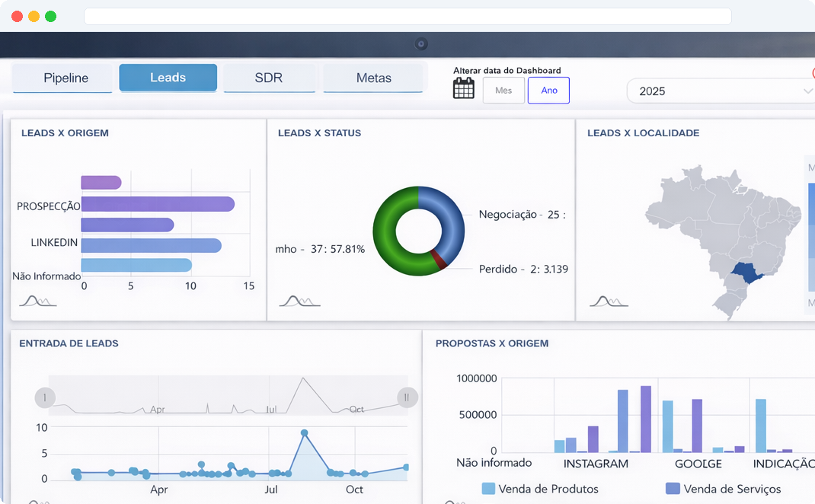Image resolution: width=815 pixels, height=504 pixels.
Task: Click the Propostas x Origem title
Action: (x=492, y=343)
